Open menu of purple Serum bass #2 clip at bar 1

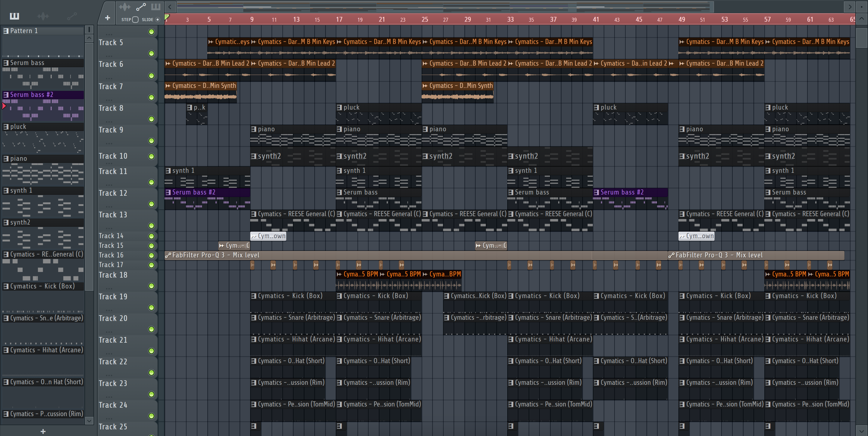[x=168, y=192]
